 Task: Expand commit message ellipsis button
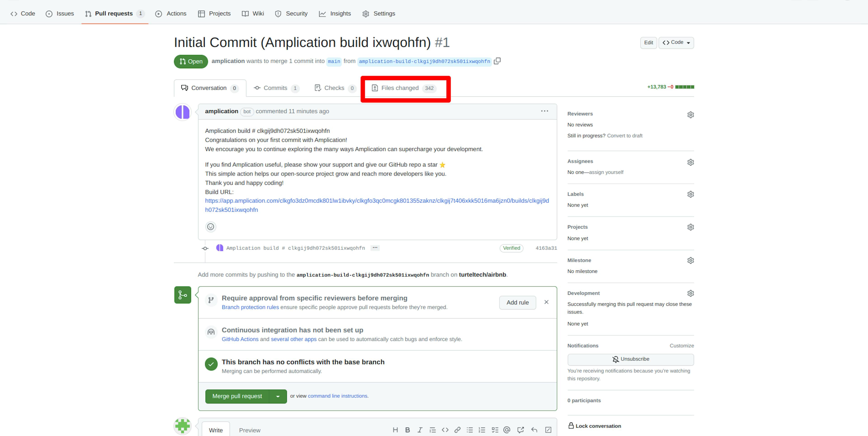click(375, 248)
